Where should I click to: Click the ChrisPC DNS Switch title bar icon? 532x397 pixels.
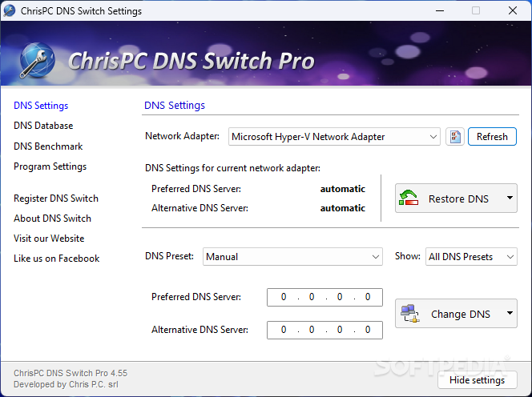tap(9, 10)
